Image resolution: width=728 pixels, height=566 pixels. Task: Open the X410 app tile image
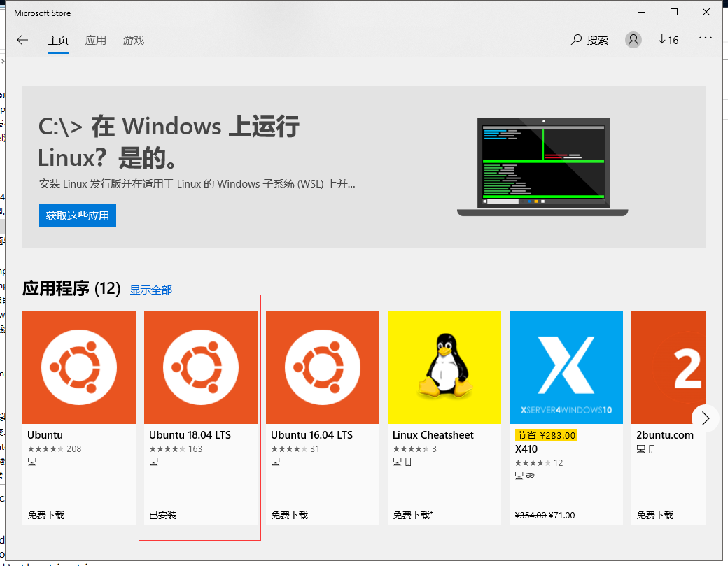566,367
